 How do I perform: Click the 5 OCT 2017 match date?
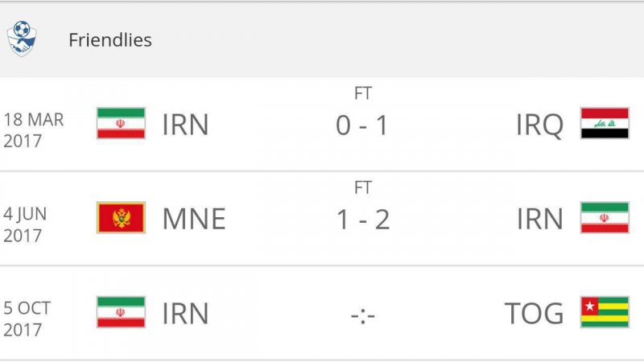(x=28, y=319)
